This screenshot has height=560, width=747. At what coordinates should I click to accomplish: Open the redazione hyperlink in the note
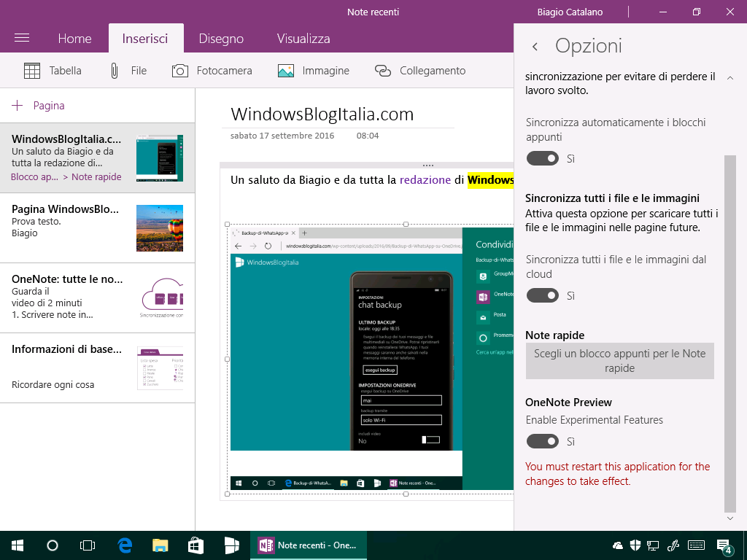click(x=425, y=180)
